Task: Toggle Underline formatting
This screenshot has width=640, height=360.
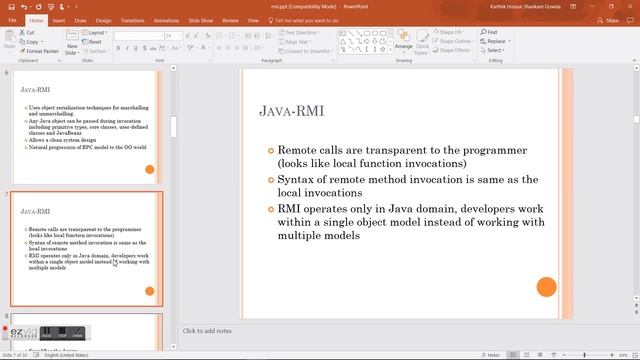Action: tap(136, 48)
